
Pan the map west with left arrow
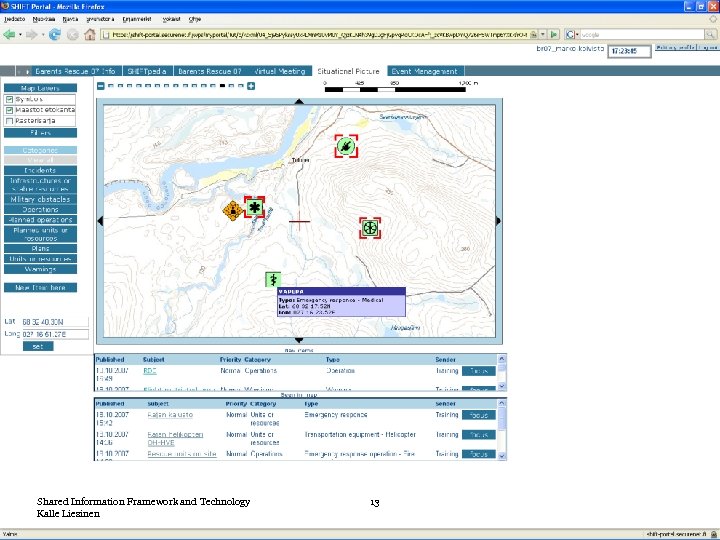(100, 221)
